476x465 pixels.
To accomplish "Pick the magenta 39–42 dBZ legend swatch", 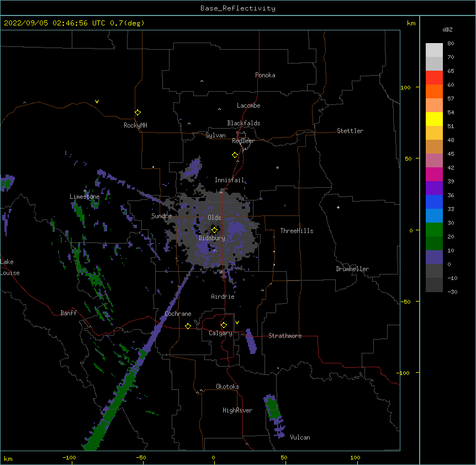I will tap(434, 174).
